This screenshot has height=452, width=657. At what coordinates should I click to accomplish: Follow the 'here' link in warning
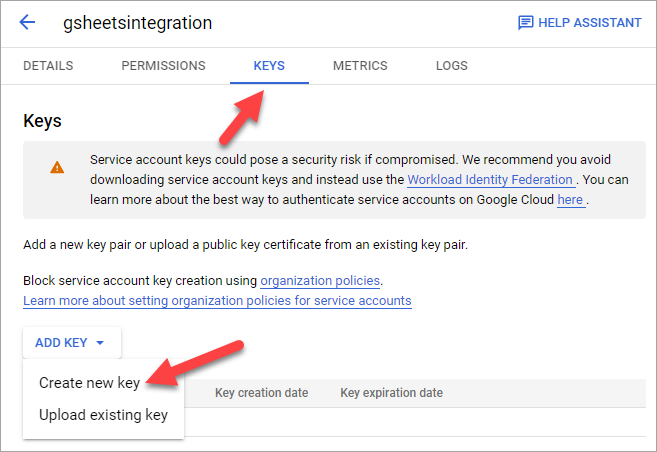coord(570,200)
